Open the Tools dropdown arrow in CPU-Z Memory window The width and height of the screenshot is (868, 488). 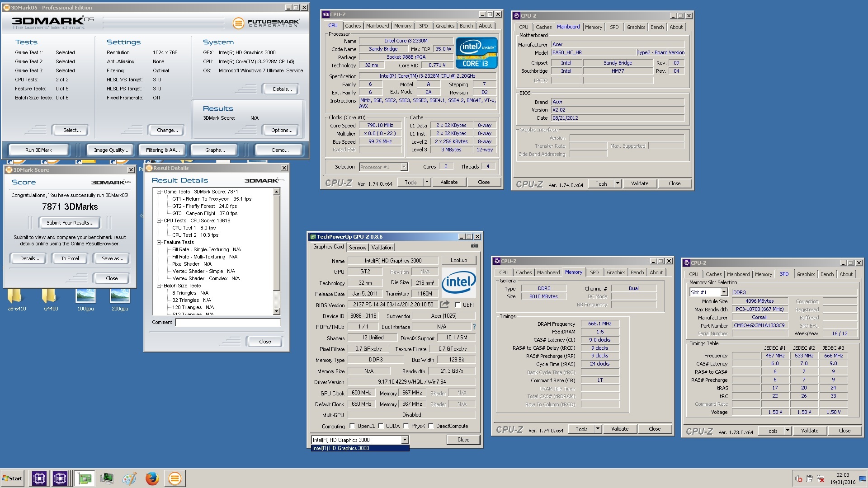(x=598, y=429)
